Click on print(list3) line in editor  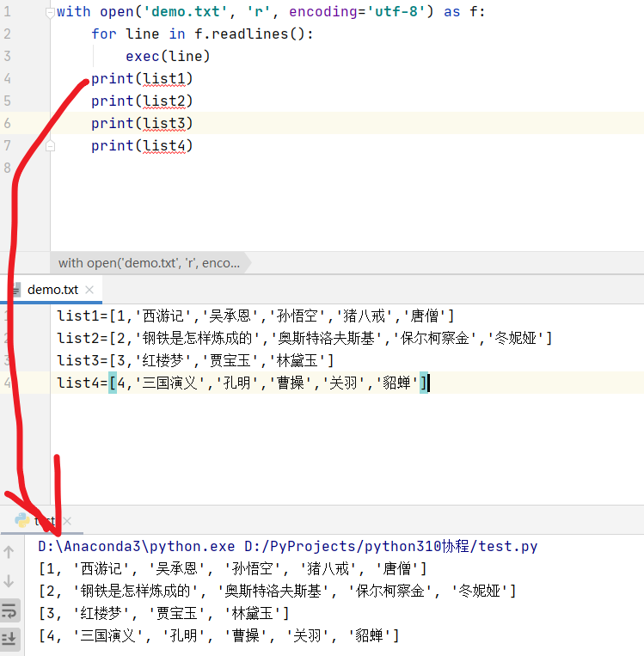click(142, 124)
